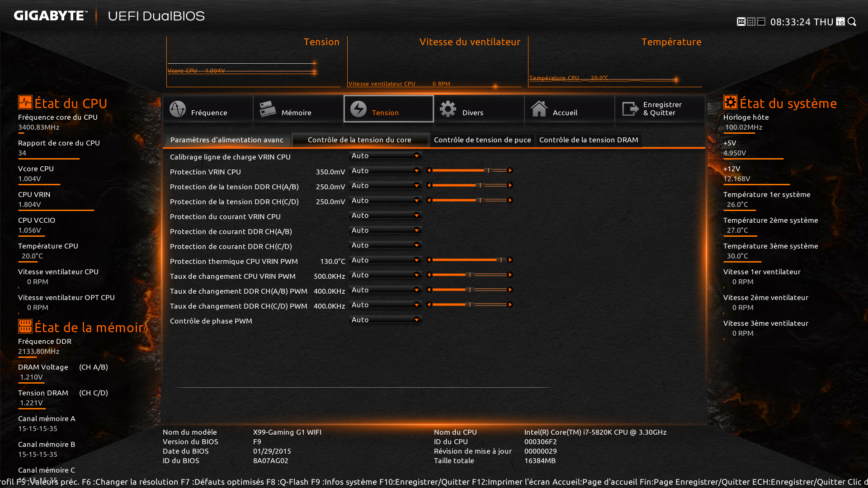This screenshot has height=488, width=868.
Task: Select the classic window layout icon
Action: click(761, 22)
